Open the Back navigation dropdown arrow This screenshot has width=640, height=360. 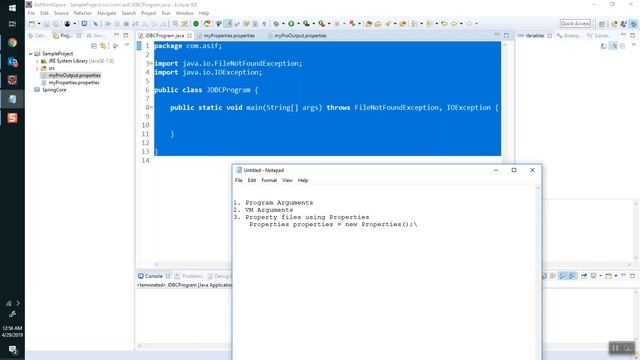click(462, 24)
